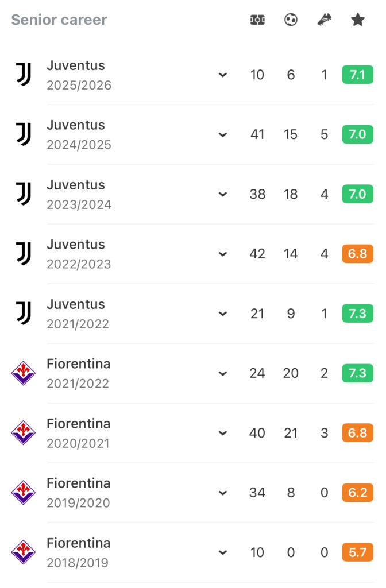
Task: Click the 6.2 rating badge for Fiorentina
Action: (357, 493)
